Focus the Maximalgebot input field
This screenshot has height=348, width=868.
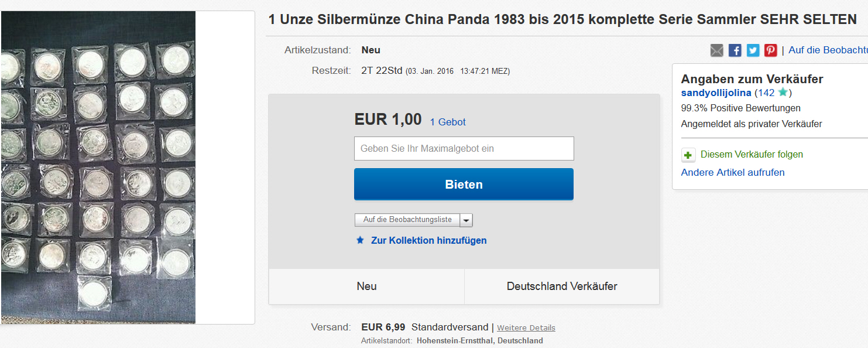click(x=464, y=149)
